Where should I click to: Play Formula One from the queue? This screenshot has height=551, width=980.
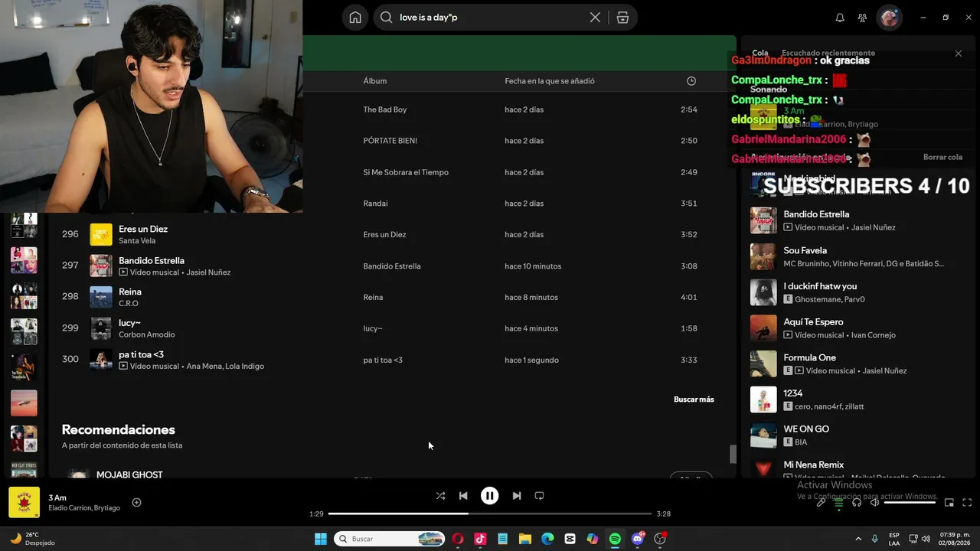(857, 364)
